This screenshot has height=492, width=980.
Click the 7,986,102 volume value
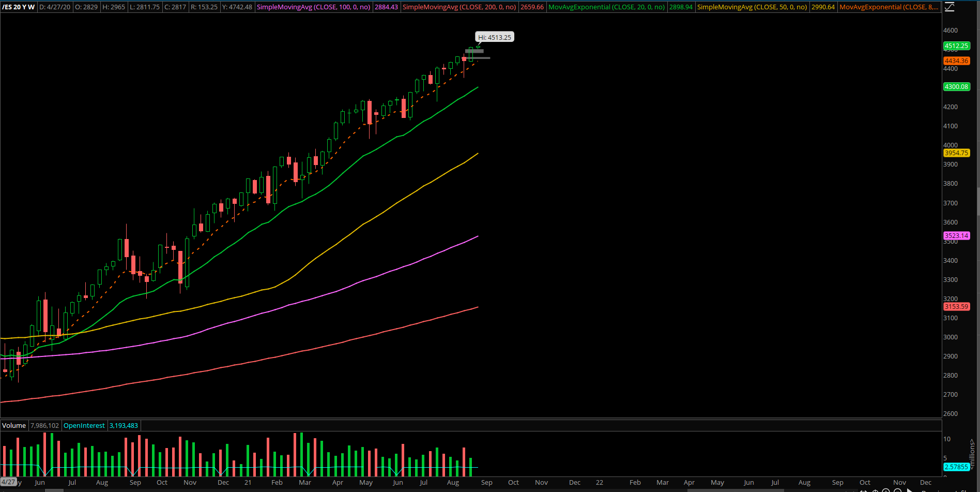(x=45, y=425)
